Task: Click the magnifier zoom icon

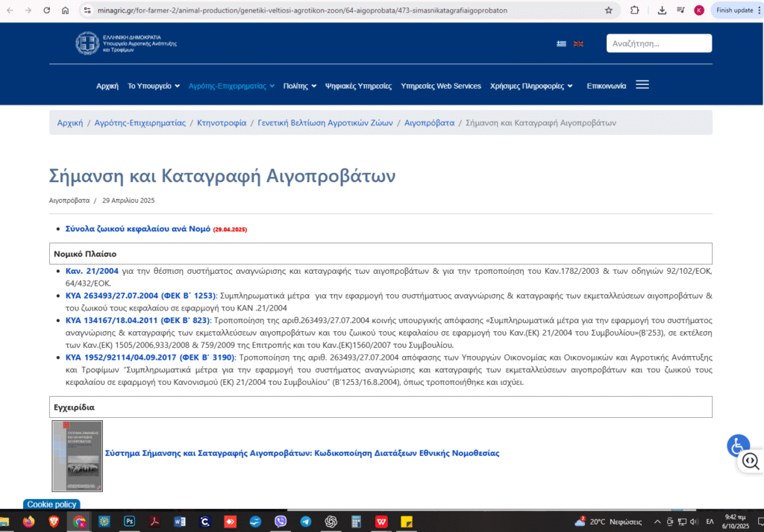Action: coord(750,462)
